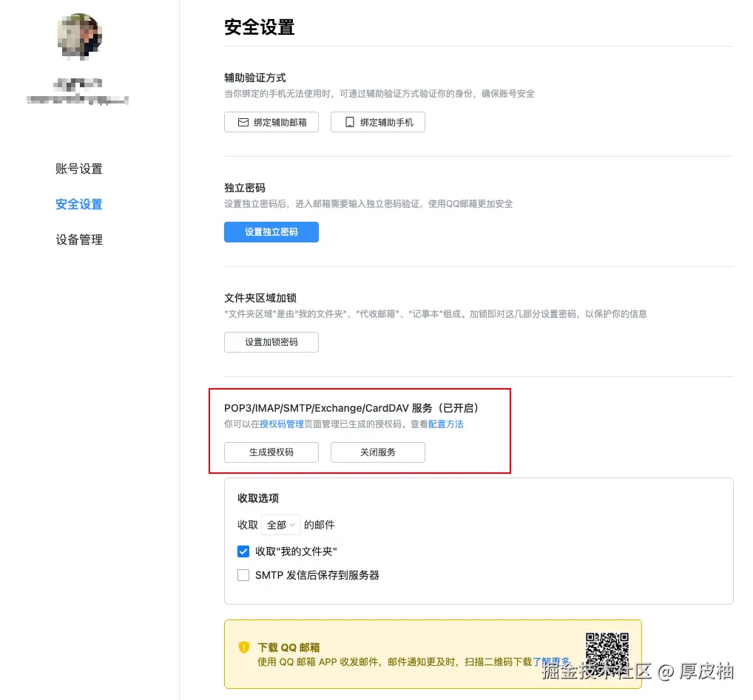Select 安全设置 sidebar item
753x700 pixels.
[x=79, y=205]
